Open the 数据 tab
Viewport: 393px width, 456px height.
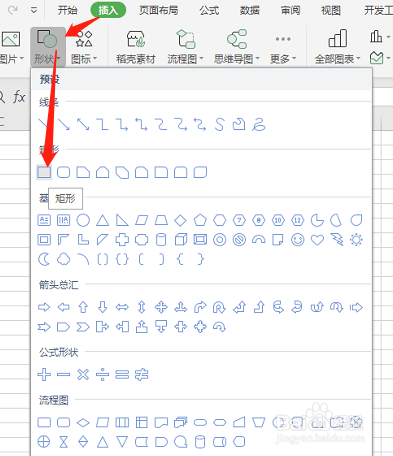250,10
